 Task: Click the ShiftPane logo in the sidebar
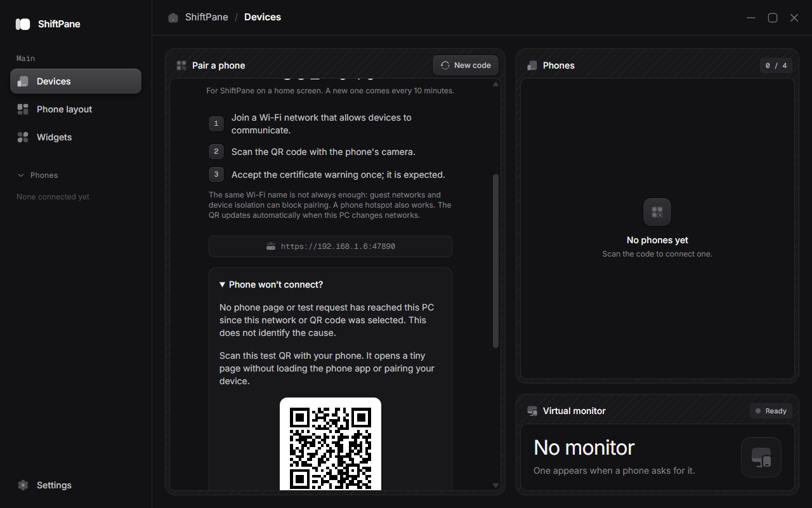coord(23,24)
